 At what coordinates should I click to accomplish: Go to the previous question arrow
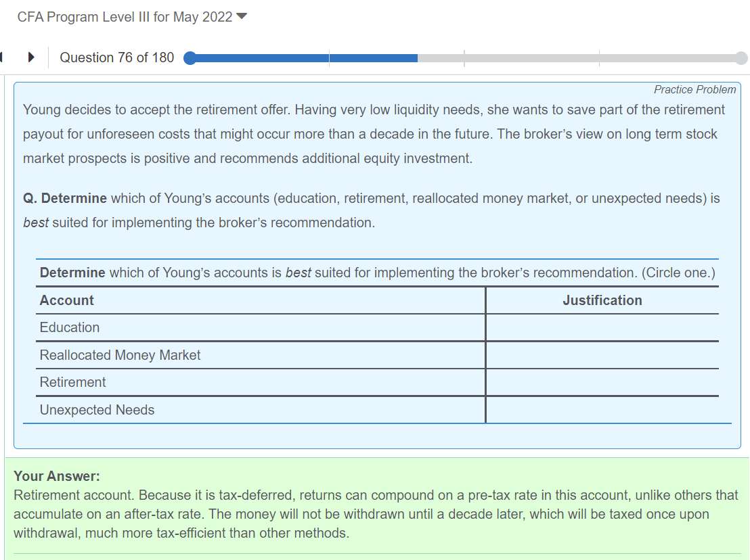(2, 57)
